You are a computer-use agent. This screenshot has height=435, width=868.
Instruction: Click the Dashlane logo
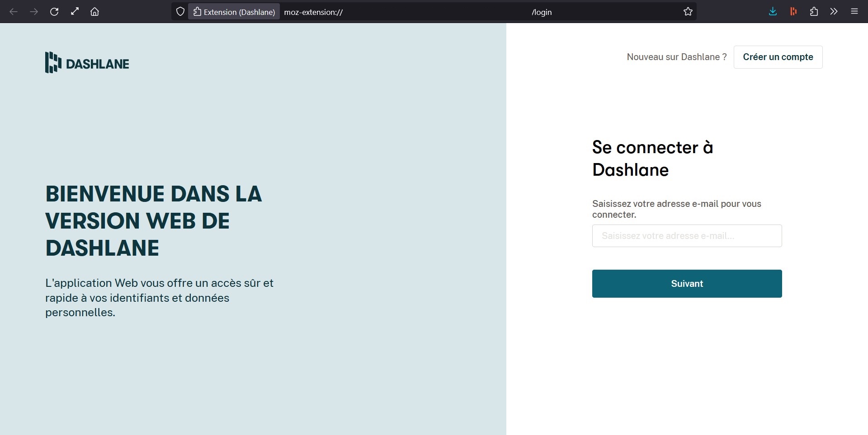(87, 63)
